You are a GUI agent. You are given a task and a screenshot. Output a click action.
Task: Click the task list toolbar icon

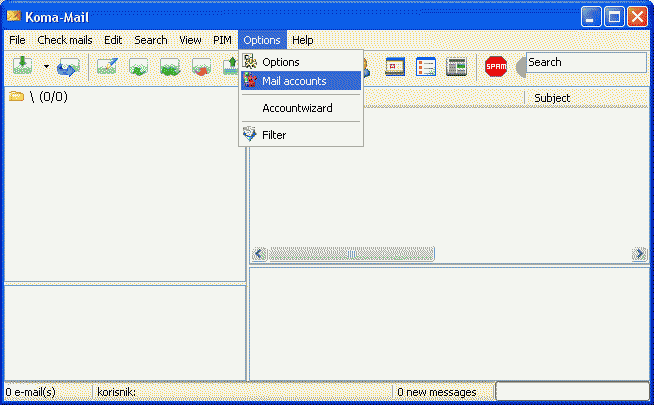426,67
